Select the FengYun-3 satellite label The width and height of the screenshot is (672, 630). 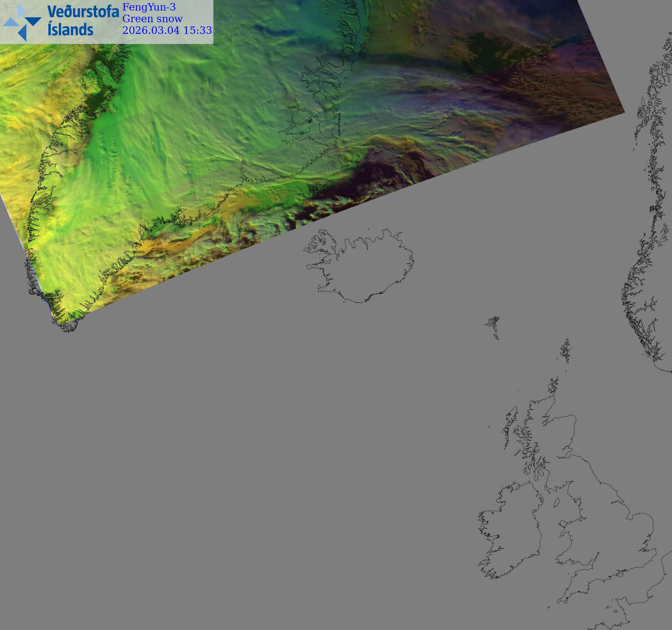point(149,7)
